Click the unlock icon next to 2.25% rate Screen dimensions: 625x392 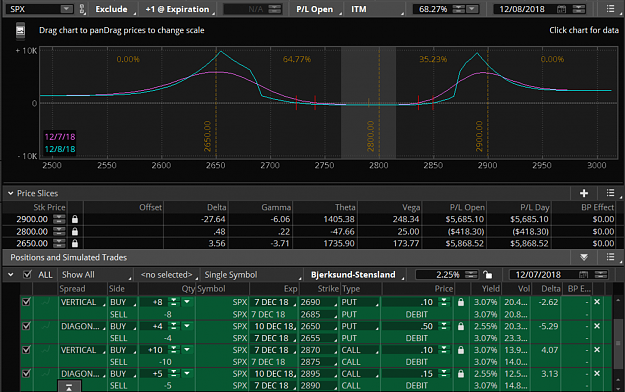pos(487,275)
